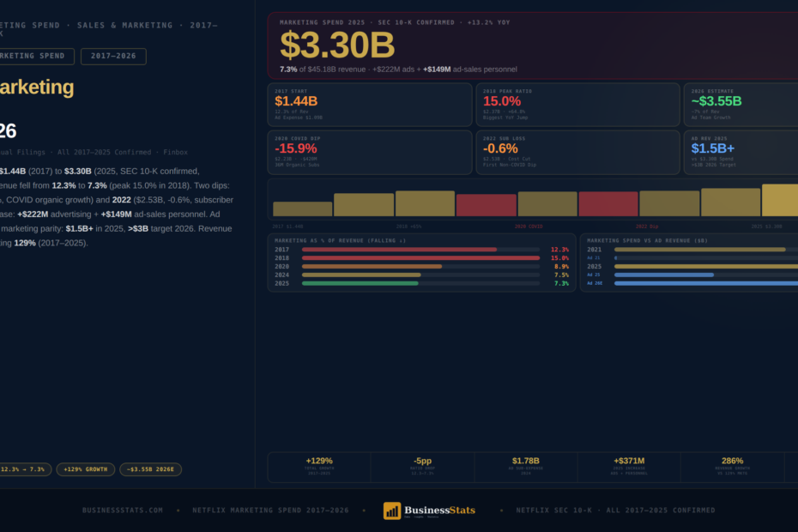Click the $3.30B headline figure

(337, 45)
